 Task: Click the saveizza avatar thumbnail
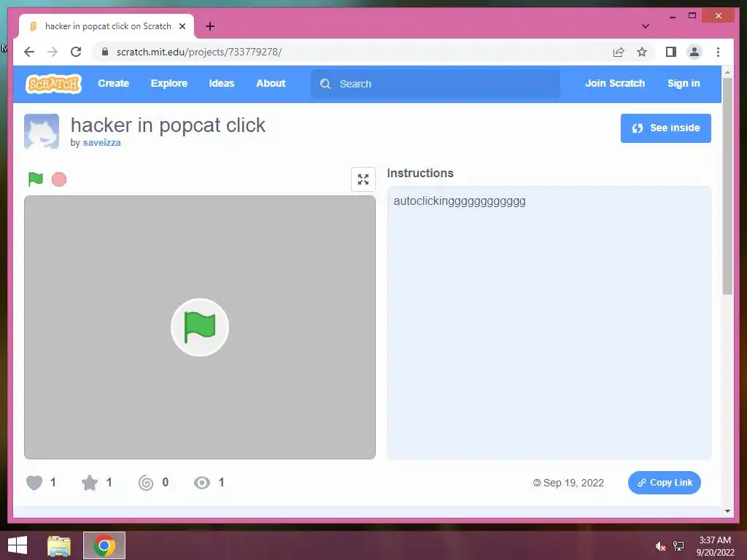tap(42, 131)
